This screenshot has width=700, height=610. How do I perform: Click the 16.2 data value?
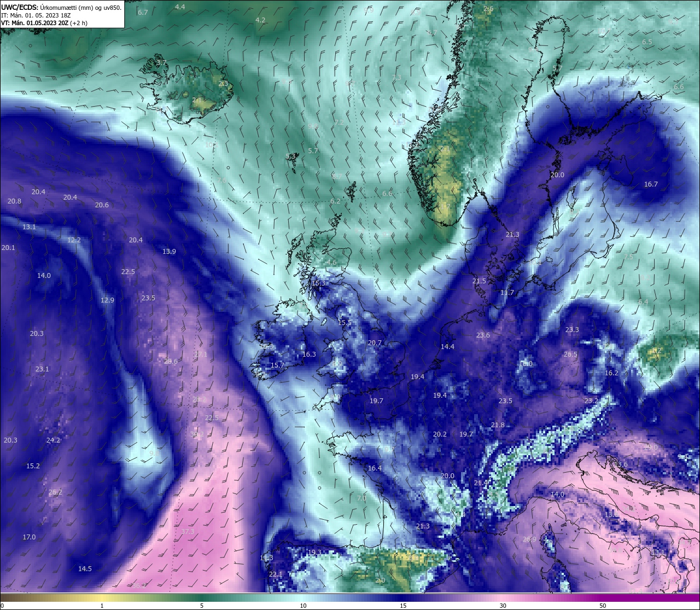tap(611, 373)
